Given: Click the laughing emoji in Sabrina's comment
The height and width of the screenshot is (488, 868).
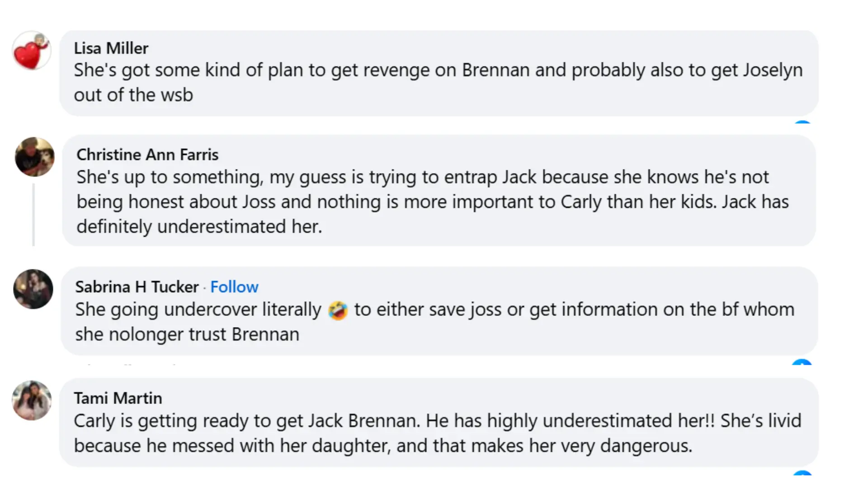Looking at the screenshot, I should click(338, 311).
